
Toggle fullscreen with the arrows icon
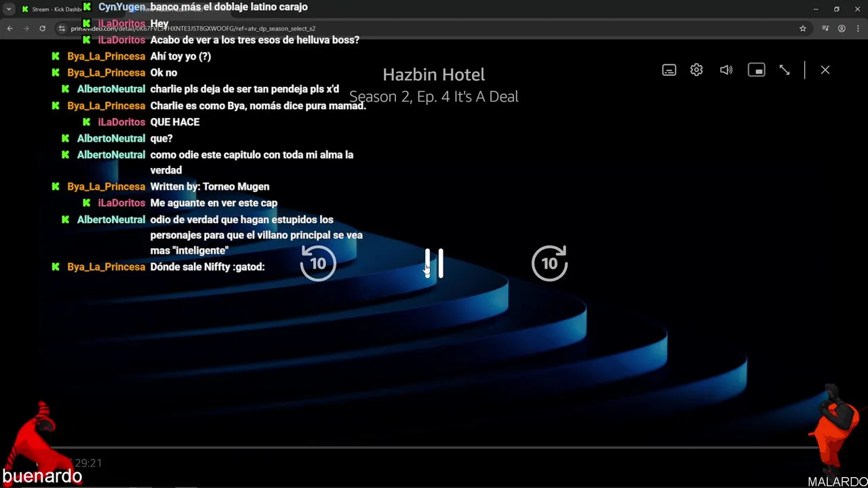[785, 70]
